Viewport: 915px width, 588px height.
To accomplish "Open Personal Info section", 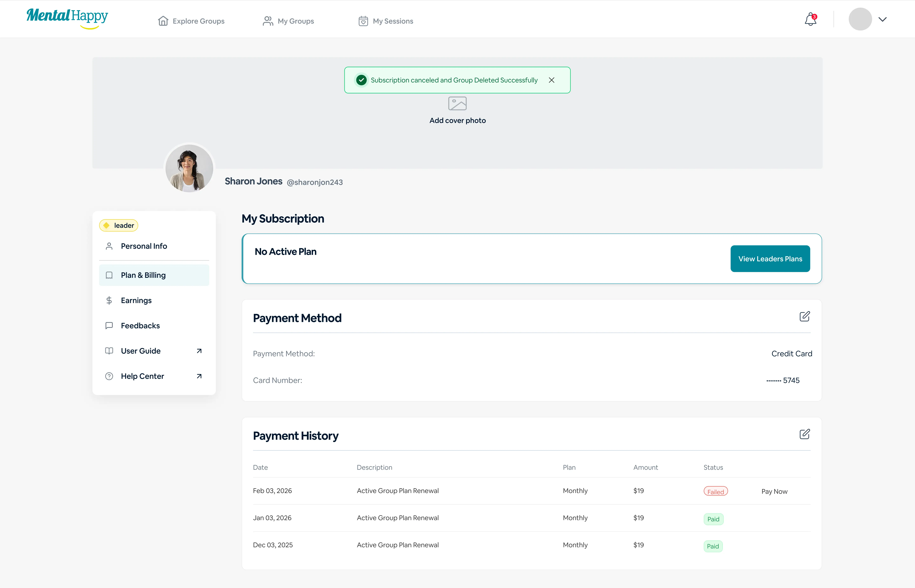I will point(154,246).
